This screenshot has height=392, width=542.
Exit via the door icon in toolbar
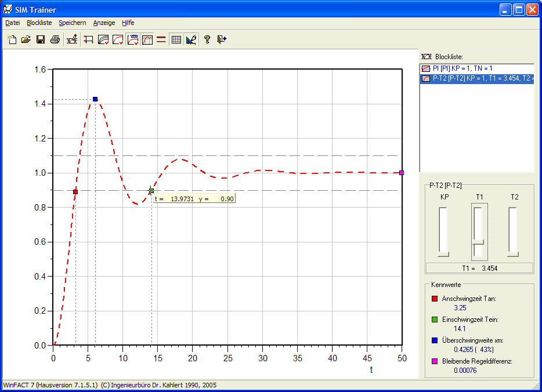(x=221, y=39)
